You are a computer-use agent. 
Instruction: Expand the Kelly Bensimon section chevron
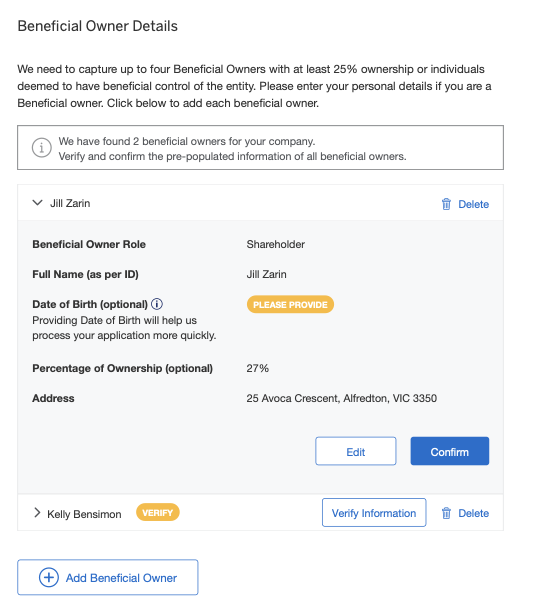37,512
